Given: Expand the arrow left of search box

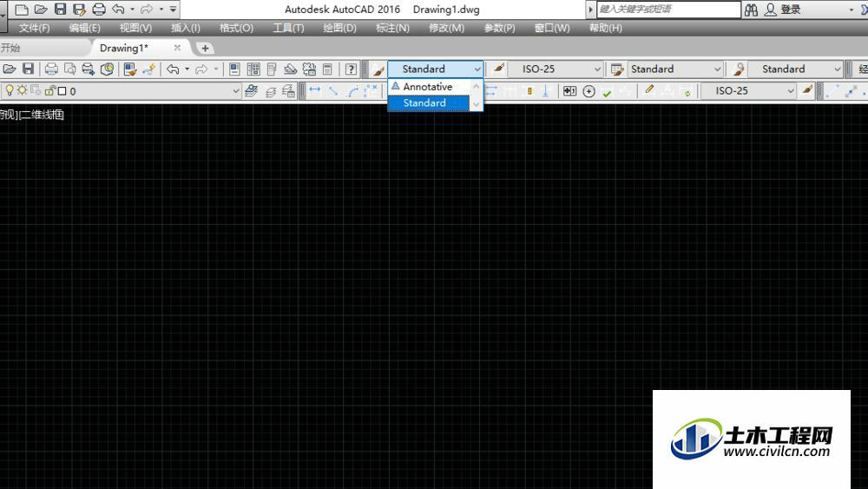Looking at the screenshot, I should [590, 10].
